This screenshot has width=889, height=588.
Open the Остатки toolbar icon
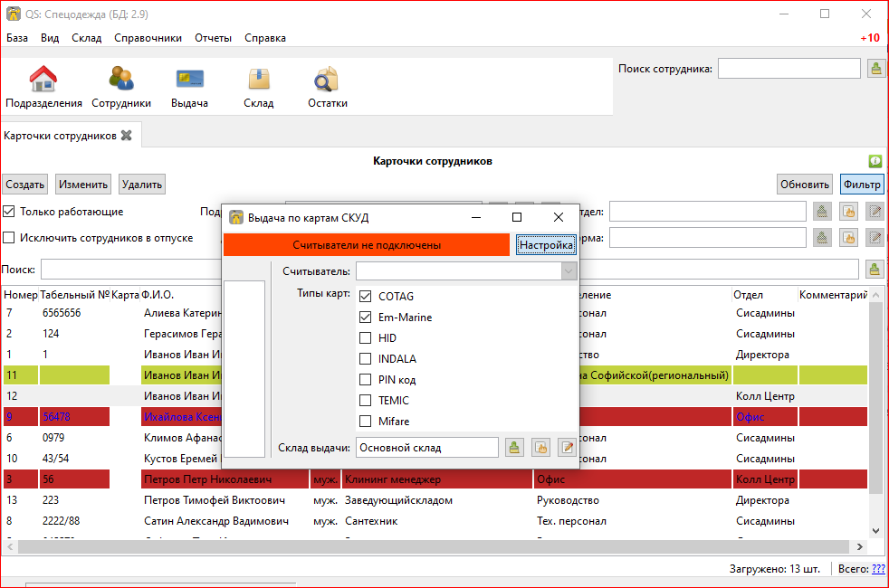pyautogui.click(x=327, y=87)
